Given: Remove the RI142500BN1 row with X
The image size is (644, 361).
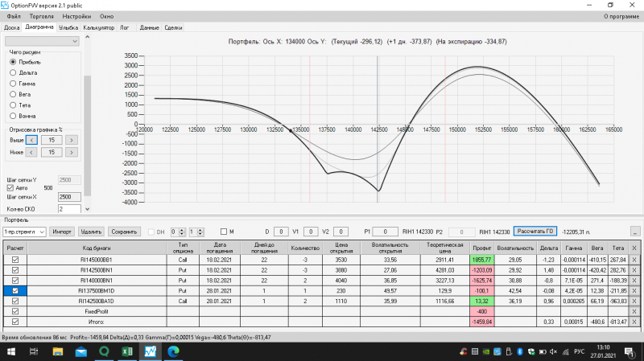Looking at the screenshot, I should coord(634,270).
